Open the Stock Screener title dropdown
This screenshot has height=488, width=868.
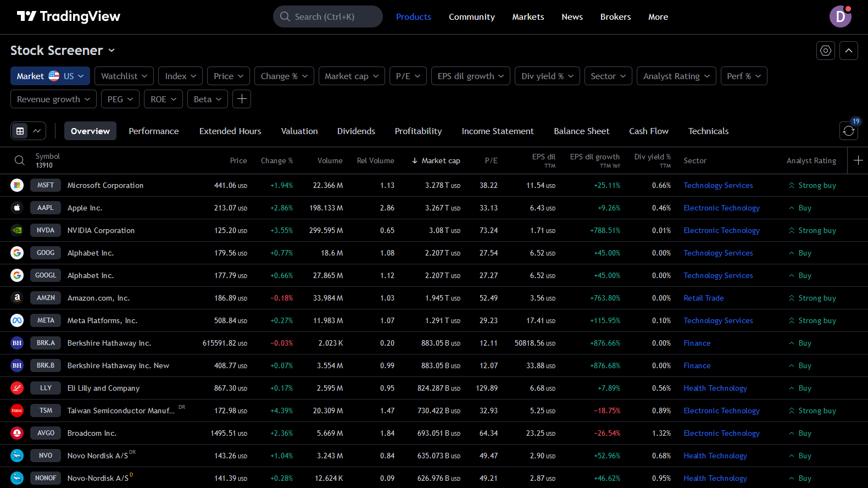[x=63, y=51]
